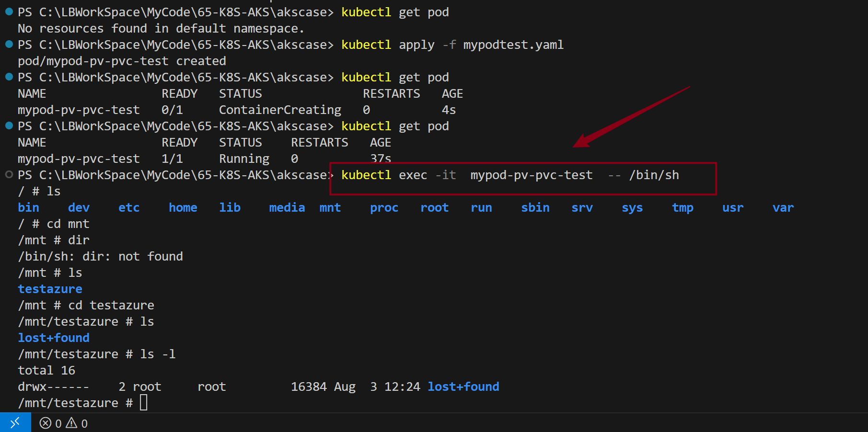Viewport: 868px width, 432px height.
Task: Click the home directory in the ls listing
Action: [x=183, y=207]
